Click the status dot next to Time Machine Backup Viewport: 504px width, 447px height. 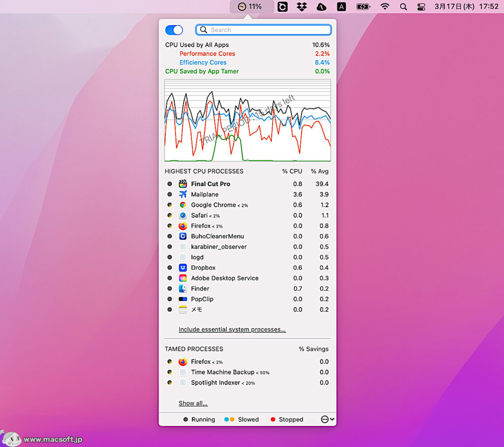pos(170,372)
